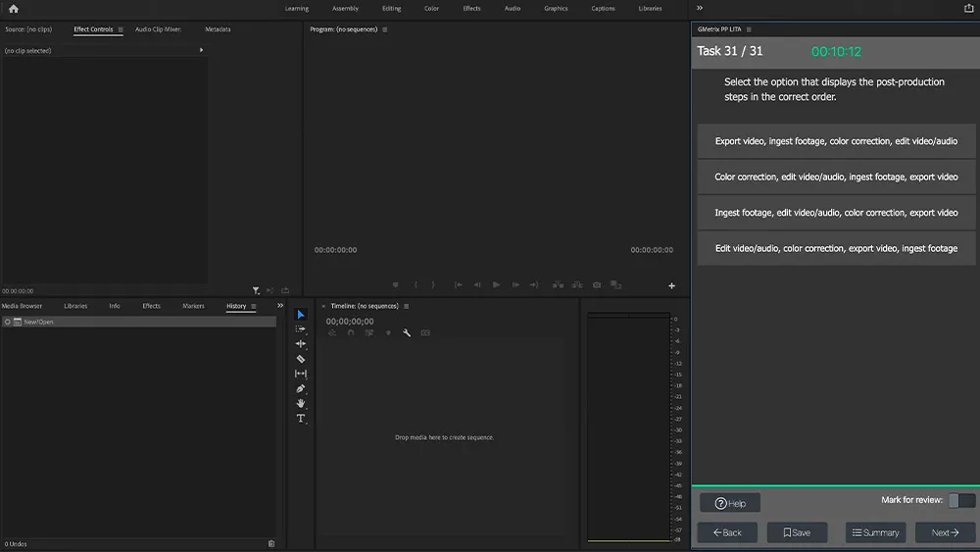Click the Export Frame camera icon
Viewport: 980px width, 552px height.
pos(596,285)
